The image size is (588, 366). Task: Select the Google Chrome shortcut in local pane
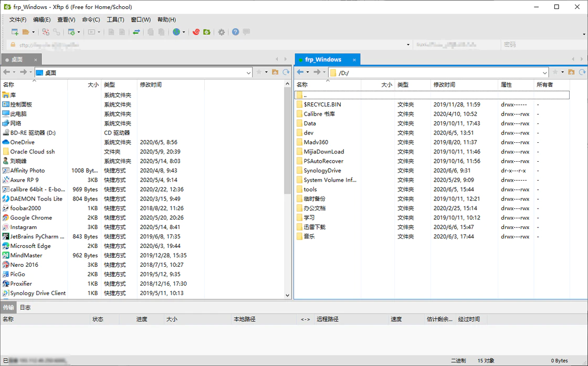tap(31, 217)
